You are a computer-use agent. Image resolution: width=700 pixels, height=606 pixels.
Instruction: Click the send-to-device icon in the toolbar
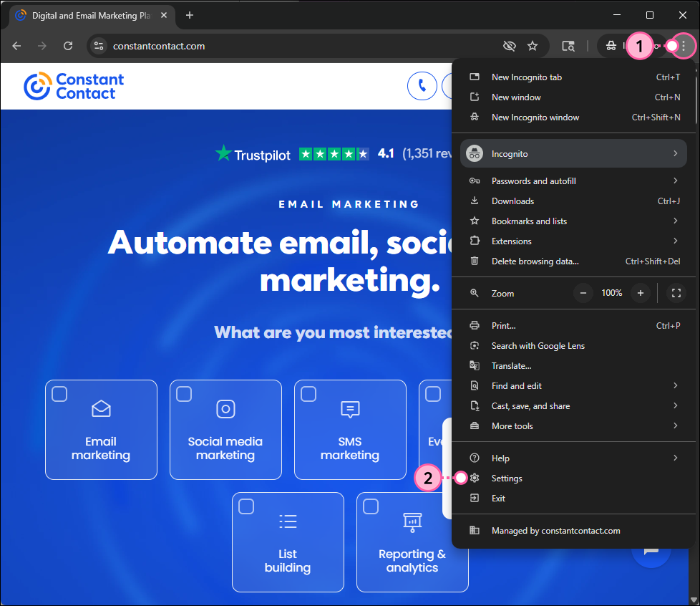tap(568, 45)
